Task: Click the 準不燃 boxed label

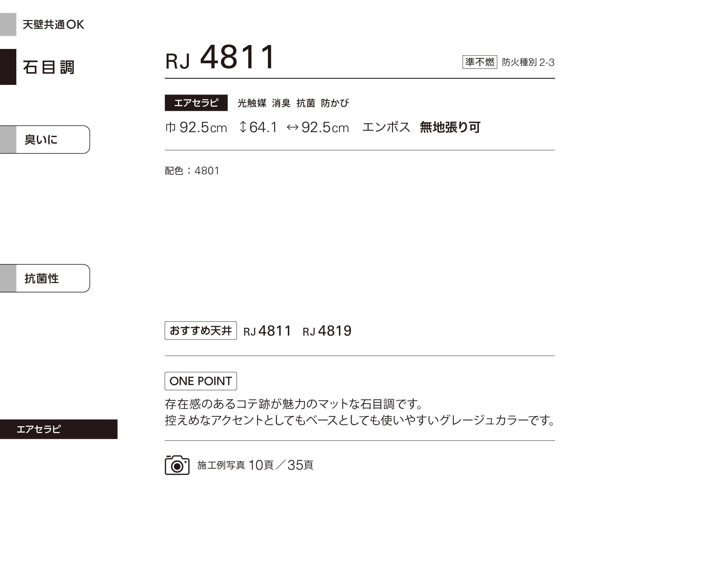Action: (479, 62)
